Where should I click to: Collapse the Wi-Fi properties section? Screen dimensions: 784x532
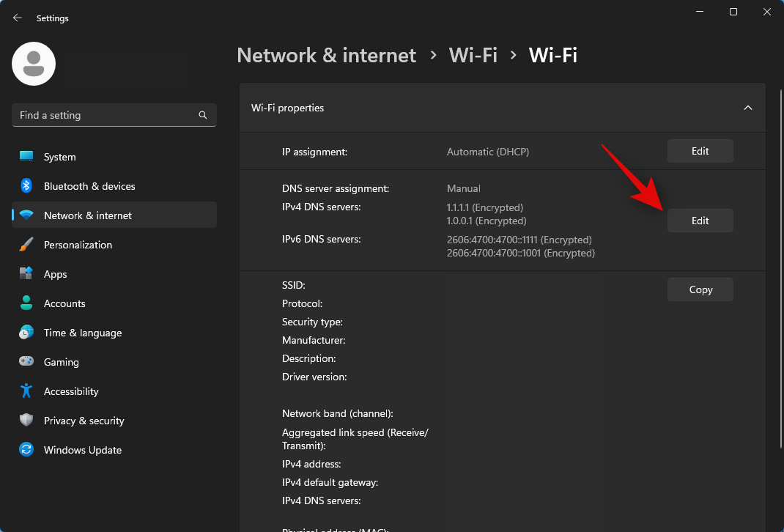(x=748, y=108)
